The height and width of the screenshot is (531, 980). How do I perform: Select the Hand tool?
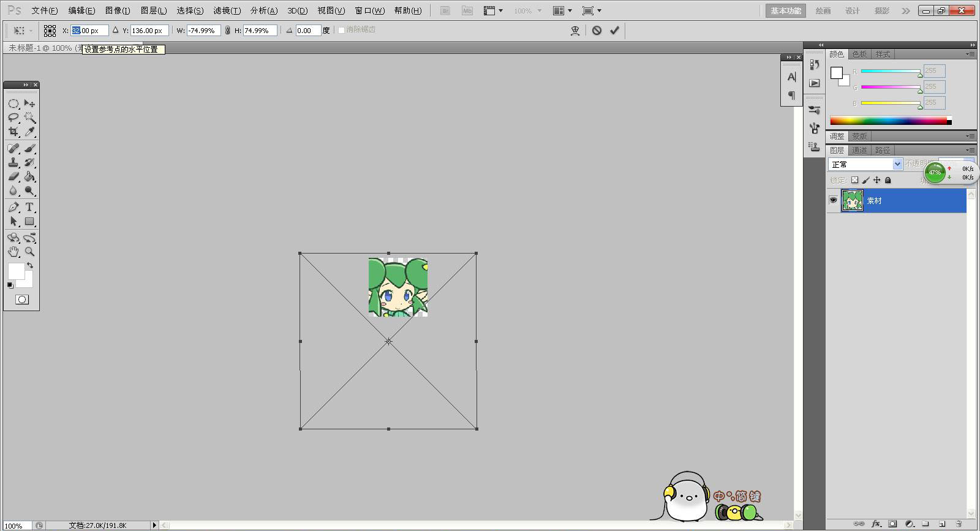(x=13, y=251)
